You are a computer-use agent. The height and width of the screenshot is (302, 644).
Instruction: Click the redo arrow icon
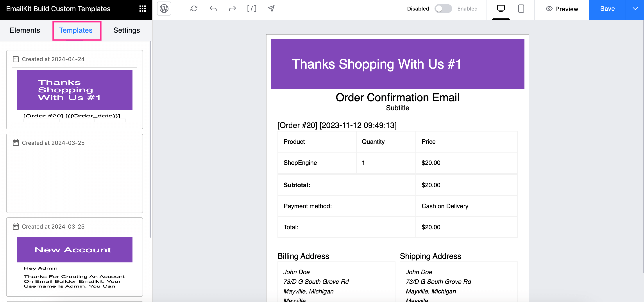coord(232,8)
